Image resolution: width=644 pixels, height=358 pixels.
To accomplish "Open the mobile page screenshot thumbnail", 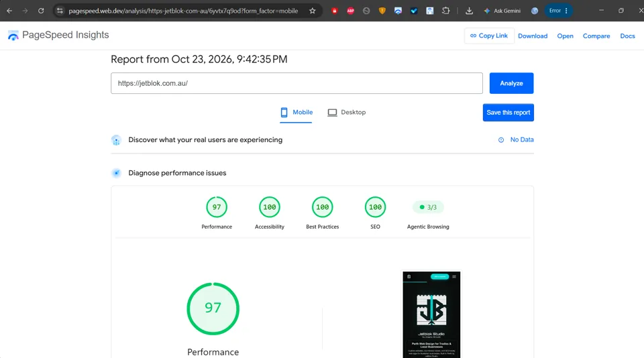I will coord(431,314).
